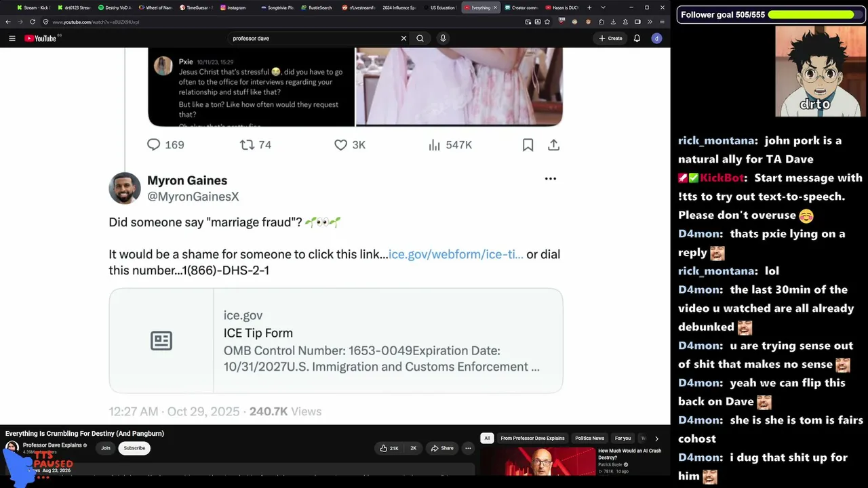This screenshot has width=868, height=488.
Task: Click the KickBot username in chat
Action: coord(722,178)
